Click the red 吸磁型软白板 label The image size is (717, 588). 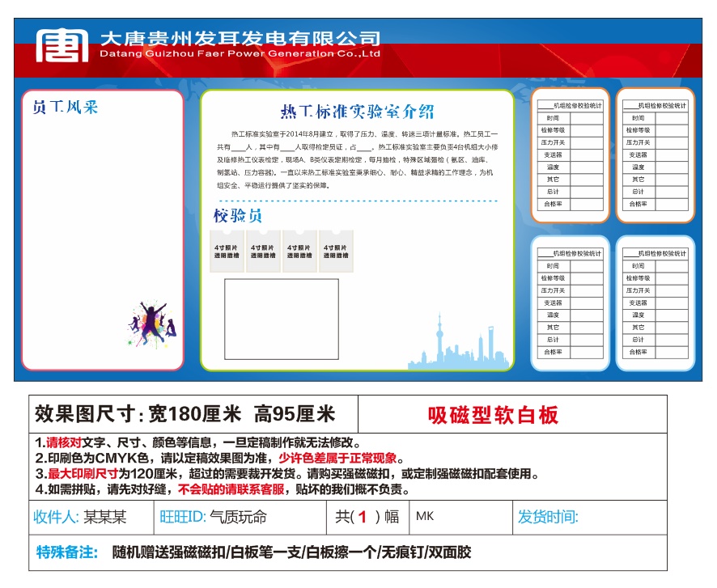pos(493,415)
